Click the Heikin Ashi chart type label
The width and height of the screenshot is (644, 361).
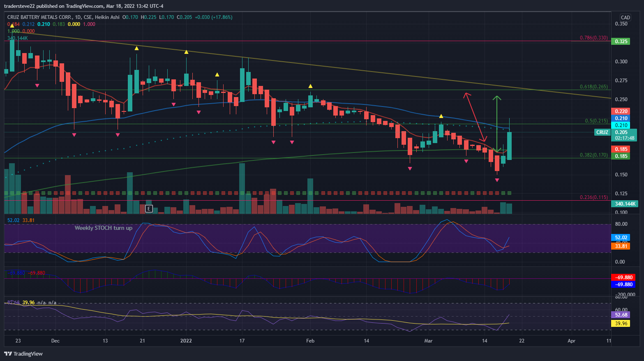click(x=107, y=17)
